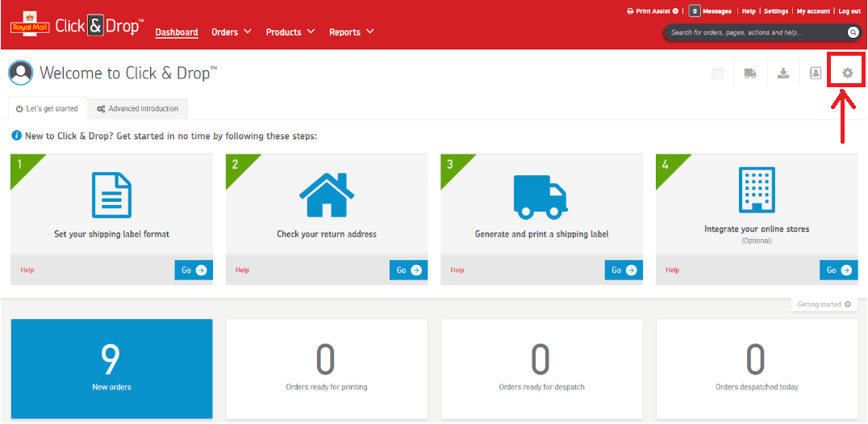Go to My account
868x424 pixels.
coord(813,11)
